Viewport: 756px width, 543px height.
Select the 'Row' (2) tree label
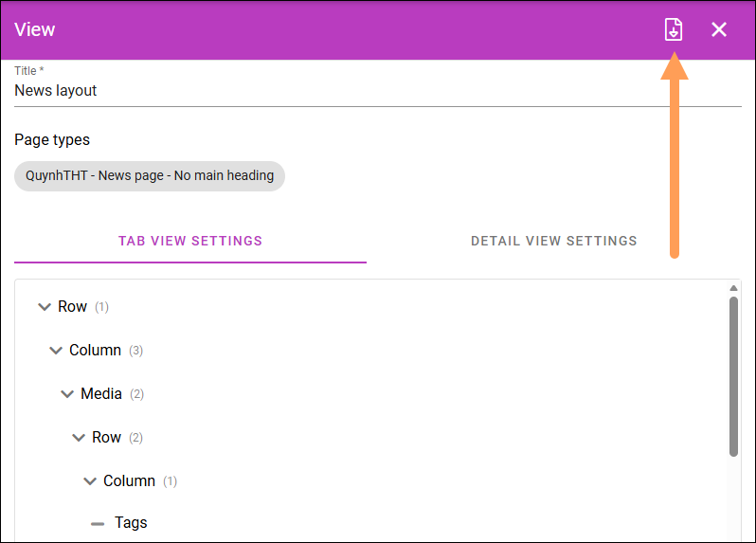tap(106, 438)
